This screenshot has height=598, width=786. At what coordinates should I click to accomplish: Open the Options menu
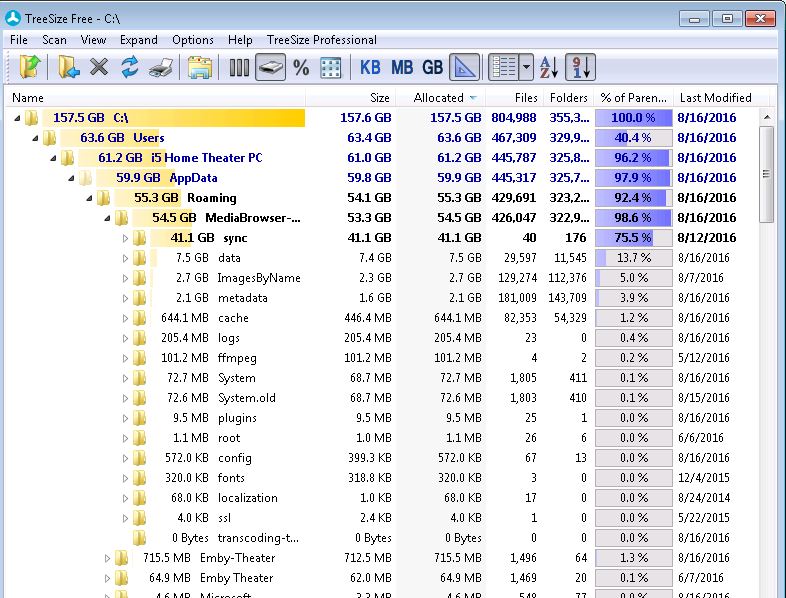click(193, 40)
